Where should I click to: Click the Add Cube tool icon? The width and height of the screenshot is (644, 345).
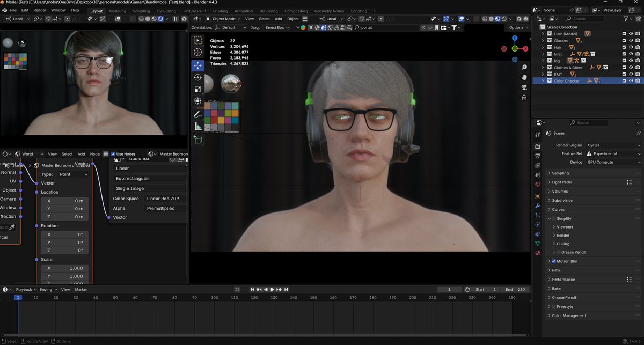point(198,140)
